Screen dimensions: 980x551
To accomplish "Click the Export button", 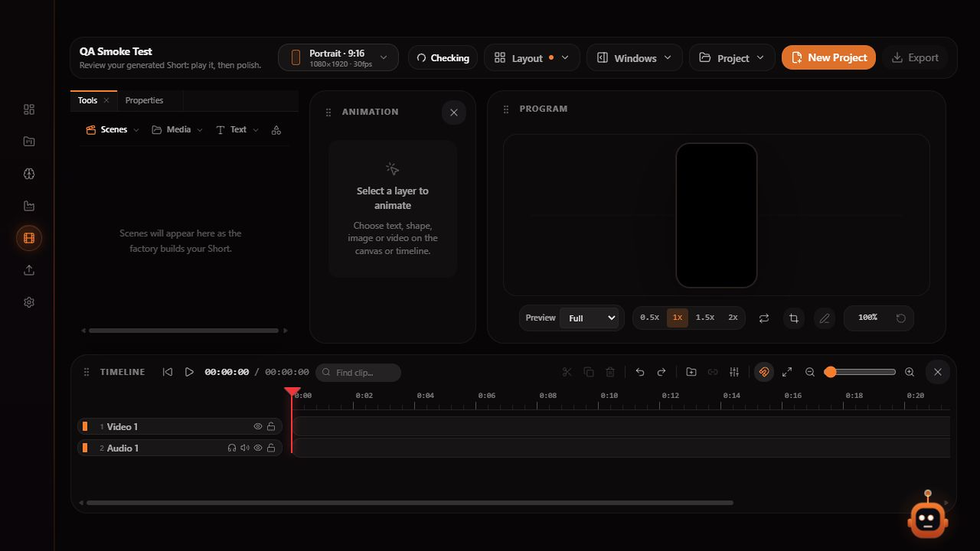I will (915, 57).
